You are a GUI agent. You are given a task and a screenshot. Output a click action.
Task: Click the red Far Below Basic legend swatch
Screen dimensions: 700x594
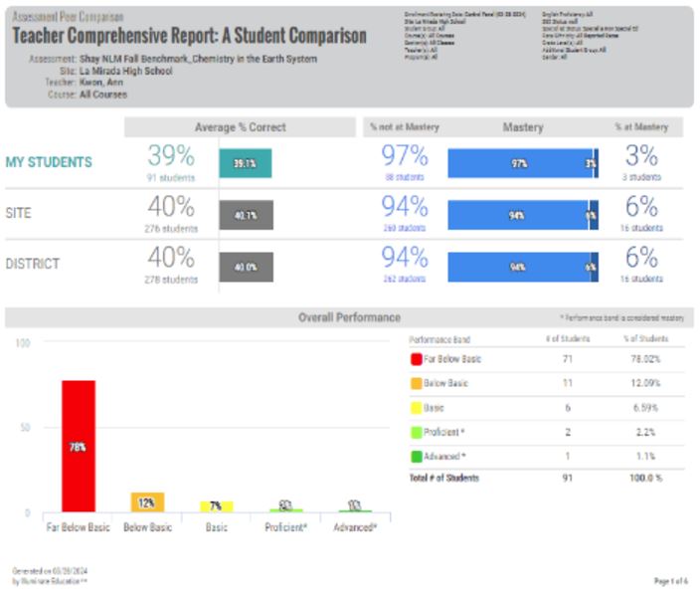[416, 359]
